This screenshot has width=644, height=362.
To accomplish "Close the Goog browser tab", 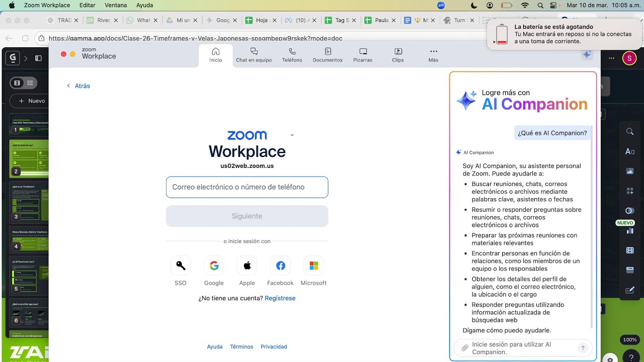I will (234, 21).
